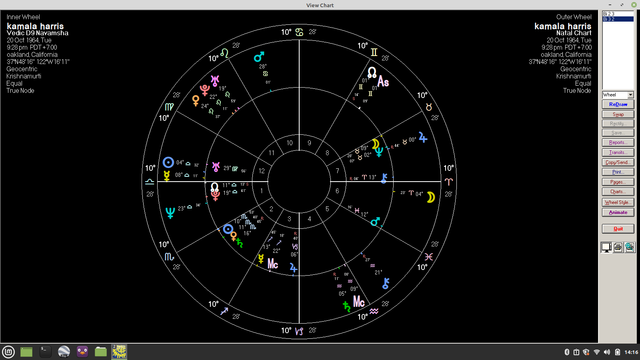
Task: Click the Libra sign glyph on left
Action: click(x=150, y=182)
